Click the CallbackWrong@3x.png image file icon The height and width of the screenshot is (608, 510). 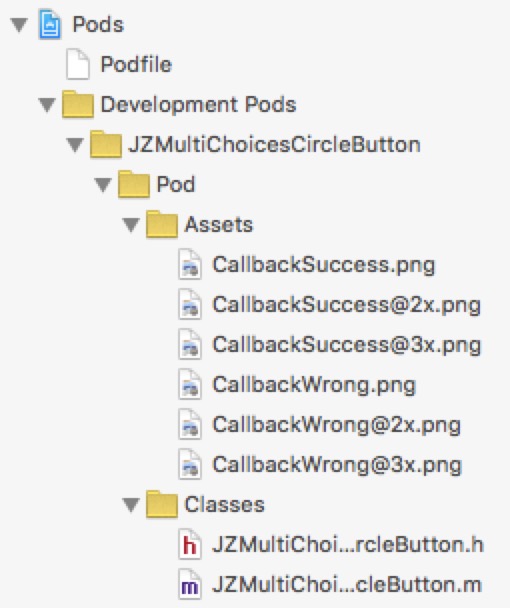click(190, 464)
